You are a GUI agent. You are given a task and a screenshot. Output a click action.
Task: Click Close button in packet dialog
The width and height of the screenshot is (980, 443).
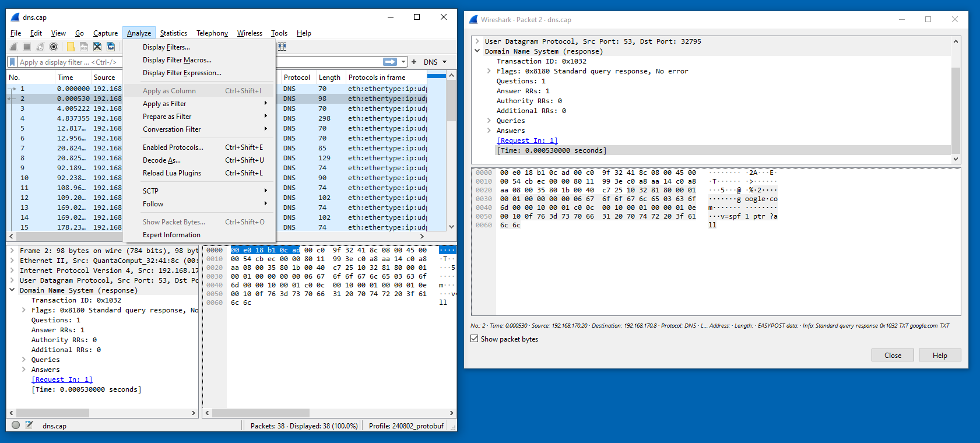pos(893,355)
